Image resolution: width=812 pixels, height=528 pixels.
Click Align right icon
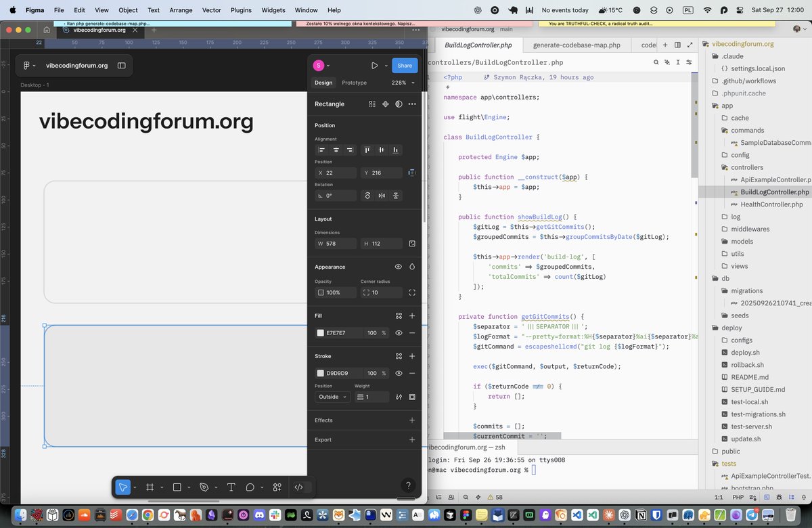[x=350, y=150]
